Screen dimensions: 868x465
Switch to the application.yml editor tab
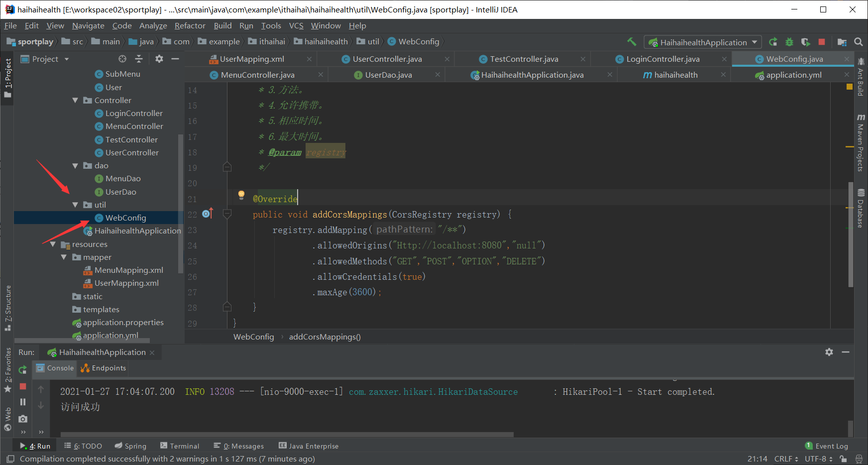point(793,75)
